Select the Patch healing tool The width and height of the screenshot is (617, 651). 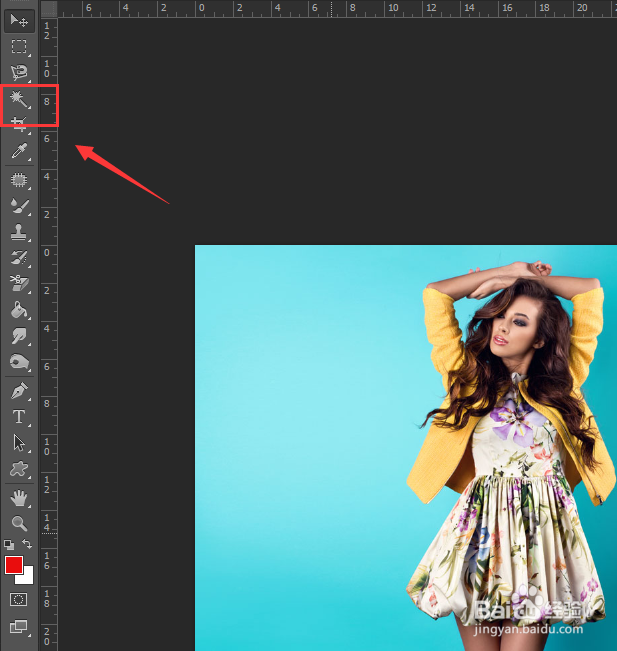pyautogui.click(x=19, y=180)
